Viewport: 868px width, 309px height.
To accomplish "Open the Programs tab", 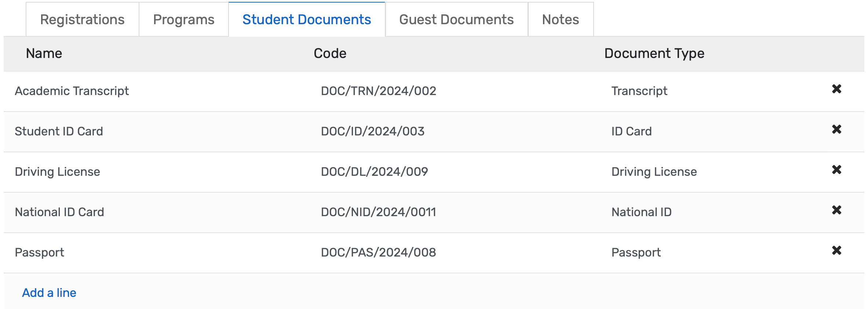I will pos(183,20).
